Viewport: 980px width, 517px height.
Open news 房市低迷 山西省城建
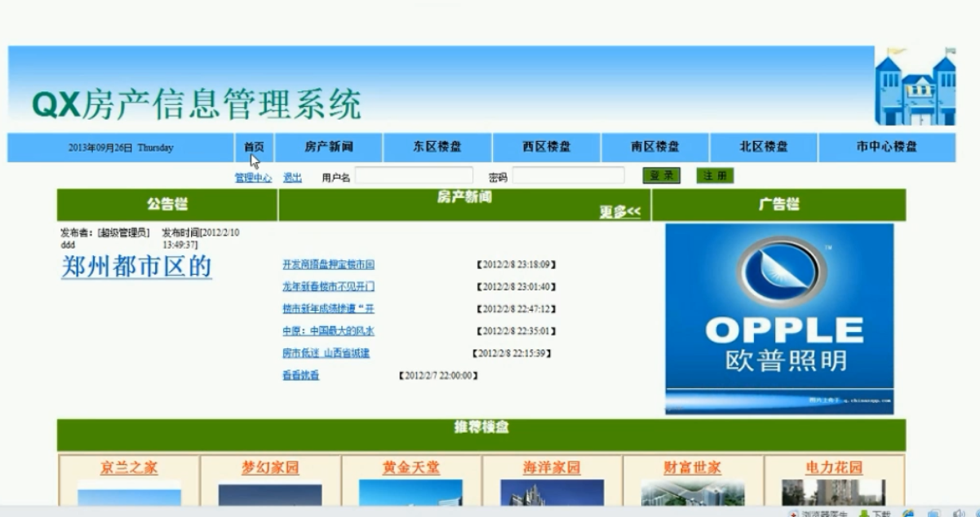(326, 353)
